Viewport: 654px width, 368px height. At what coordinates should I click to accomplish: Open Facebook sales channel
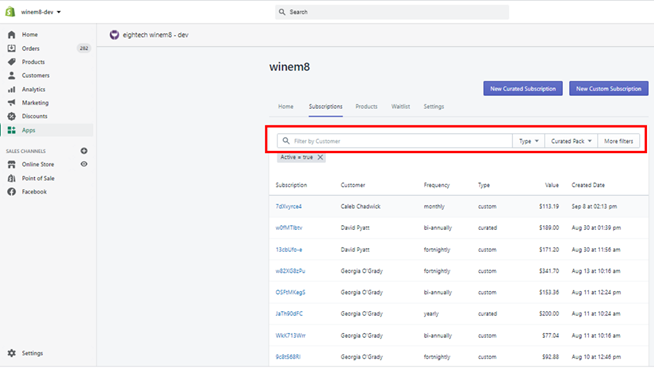(x=34, y=192)
